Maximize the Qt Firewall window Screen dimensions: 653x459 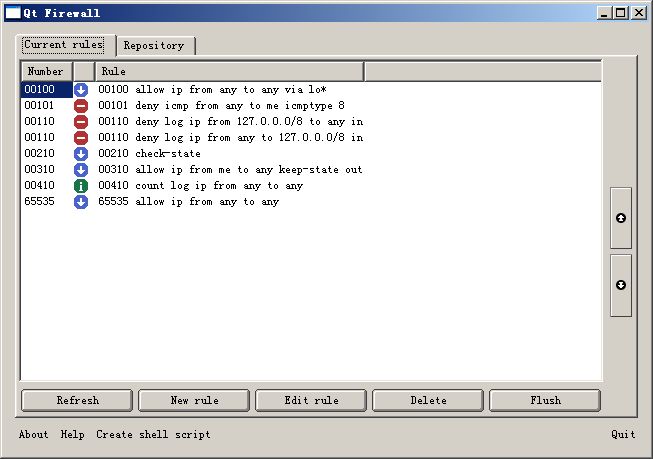point(621,13)
